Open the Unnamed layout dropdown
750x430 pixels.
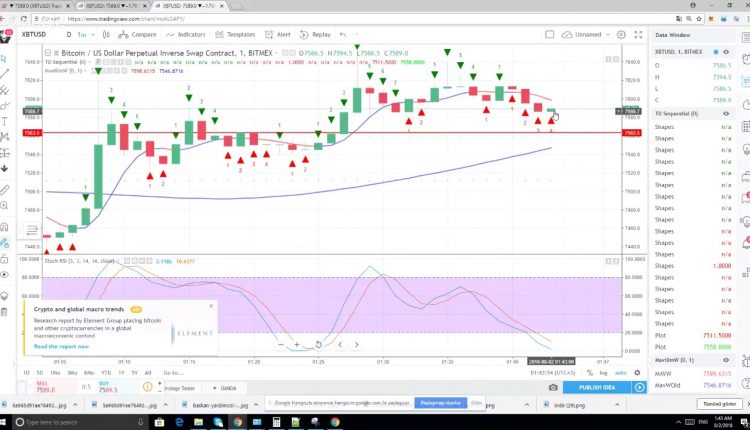[586, 34]
